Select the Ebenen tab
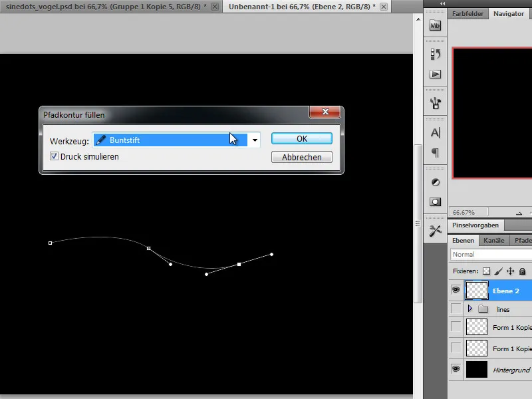The image size is (532, 399). click(x=463, y=240)
